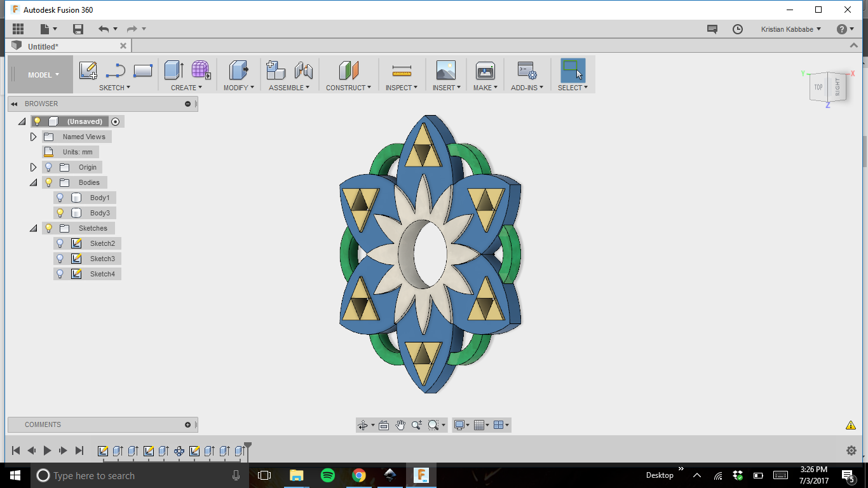
Task: Select the Create Sketch tool
Action: pyautogui.click(x=88, y=70)
